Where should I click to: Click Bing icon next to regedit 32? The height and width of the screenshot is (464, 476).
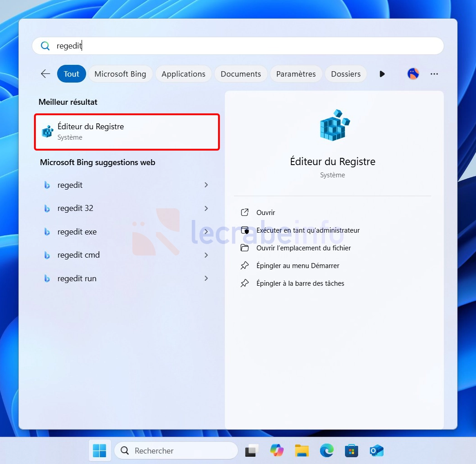coord(47,208)
